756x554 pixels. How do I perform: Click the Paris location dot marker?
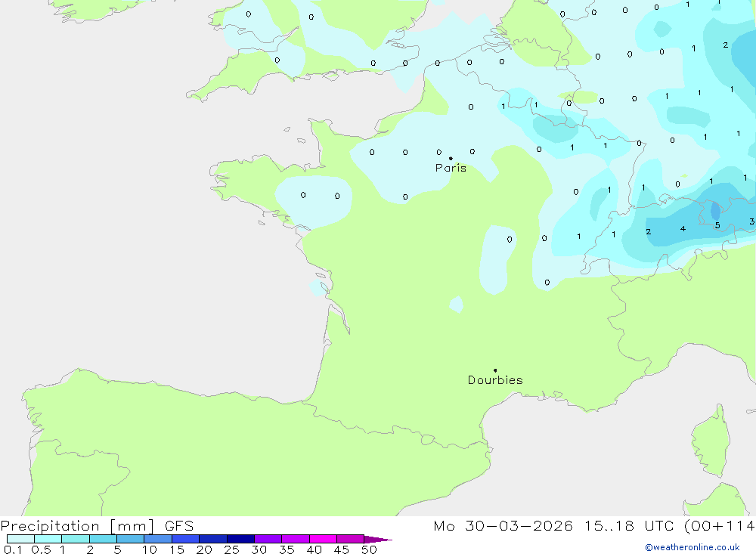click(x=451, y=158)
